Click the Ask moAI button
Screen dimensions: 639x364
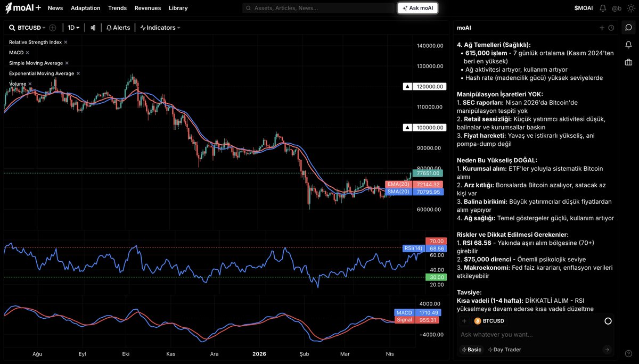pyautogui.click(x=417, y=8)
